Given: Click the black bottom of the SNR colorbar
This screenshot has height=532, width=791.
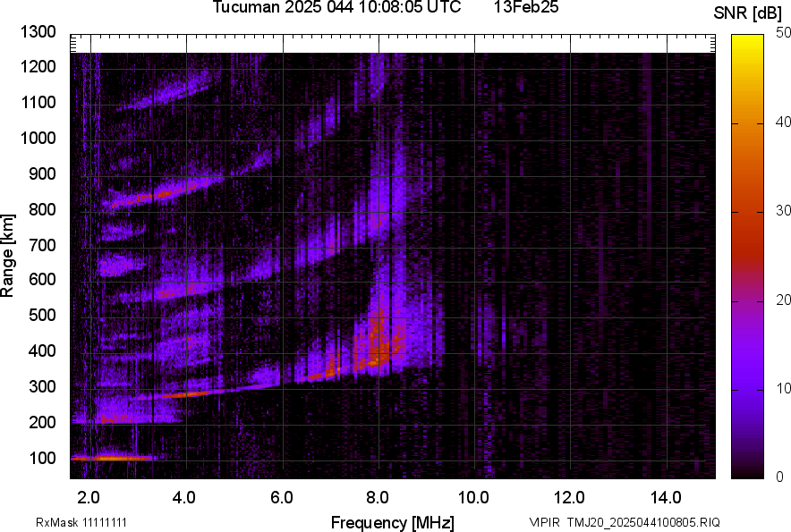Looking at the screenshot, I should pos(747,472).
